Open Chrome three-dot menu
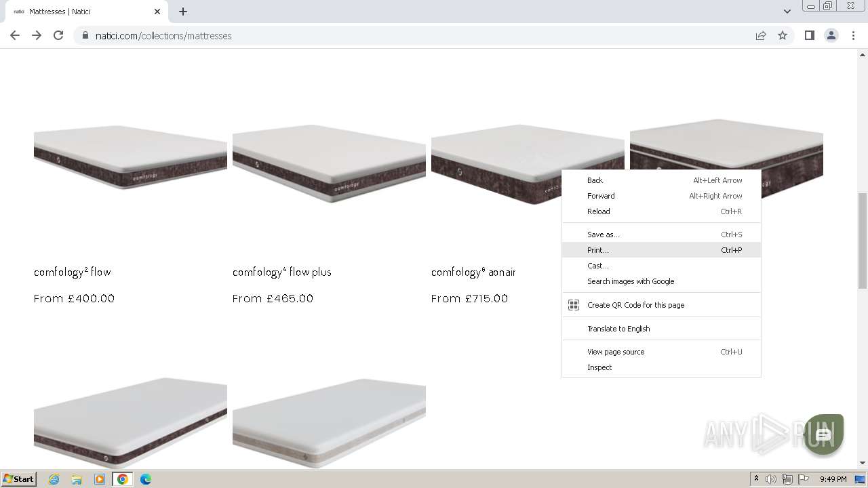This screenshot has width=868, height=488. pos(853,35)
